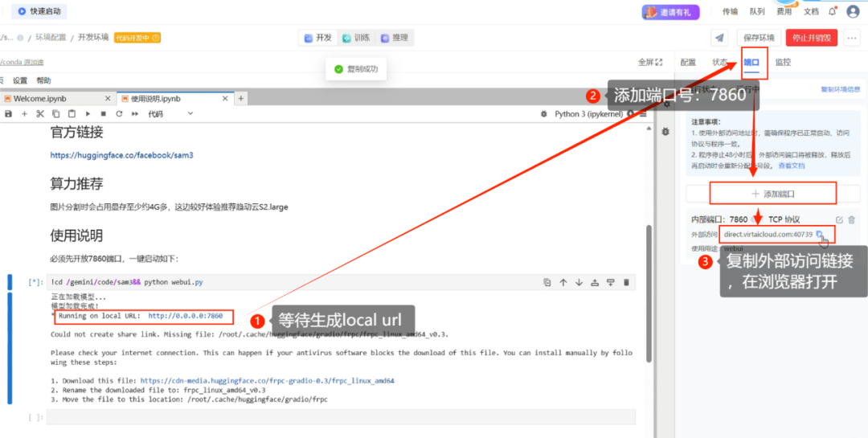Screen dimensions: 868x438
Task: Click the paper plane send icon
Action: coord(719,38)
